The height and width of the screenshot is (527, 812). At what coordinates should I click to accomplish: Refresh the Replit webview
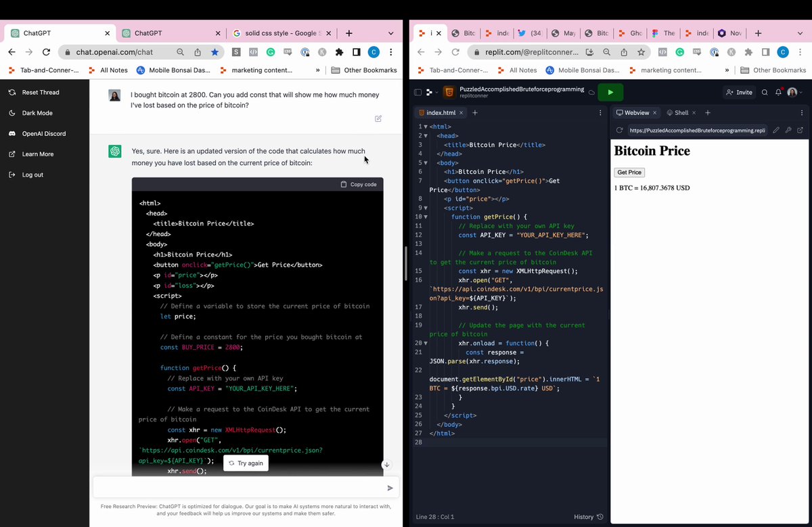619,130
